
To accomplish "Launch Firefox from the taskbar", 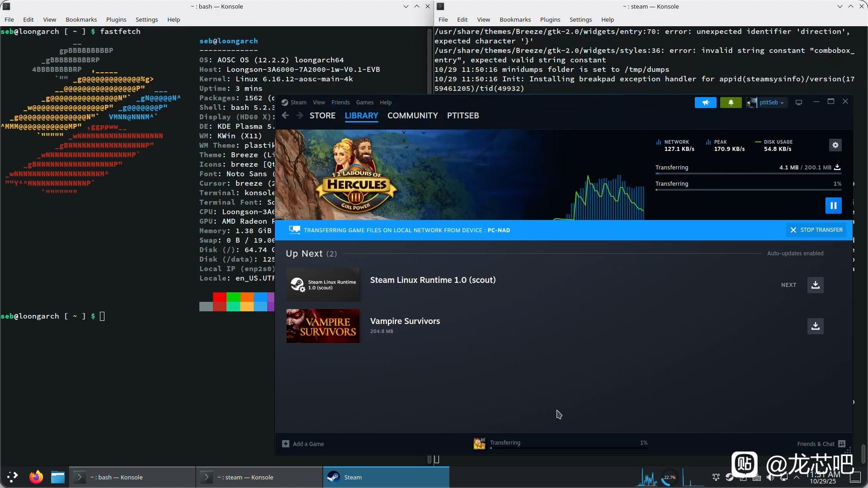I will point(36,477).
